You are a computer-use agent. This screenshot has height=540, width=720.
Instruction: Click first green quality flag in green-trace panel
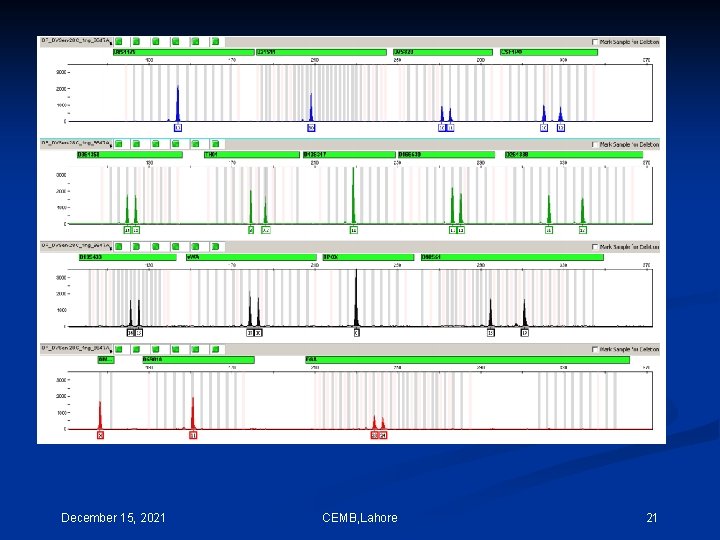[118, 144]
